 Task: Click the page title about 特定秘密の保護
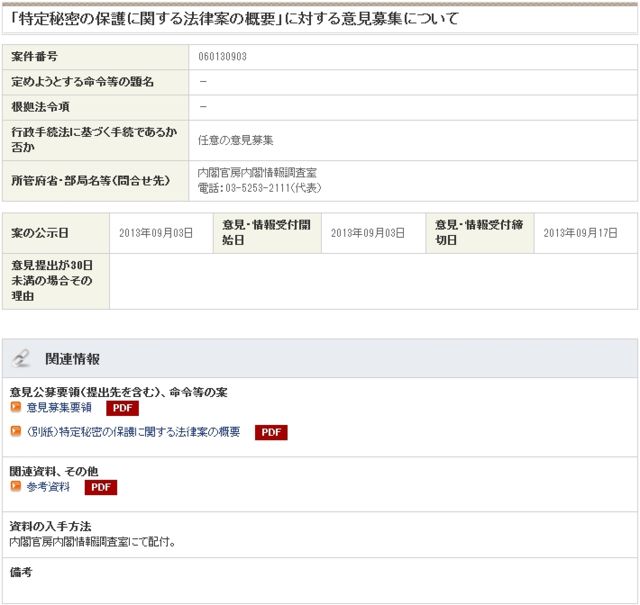(x=233, y=19)
